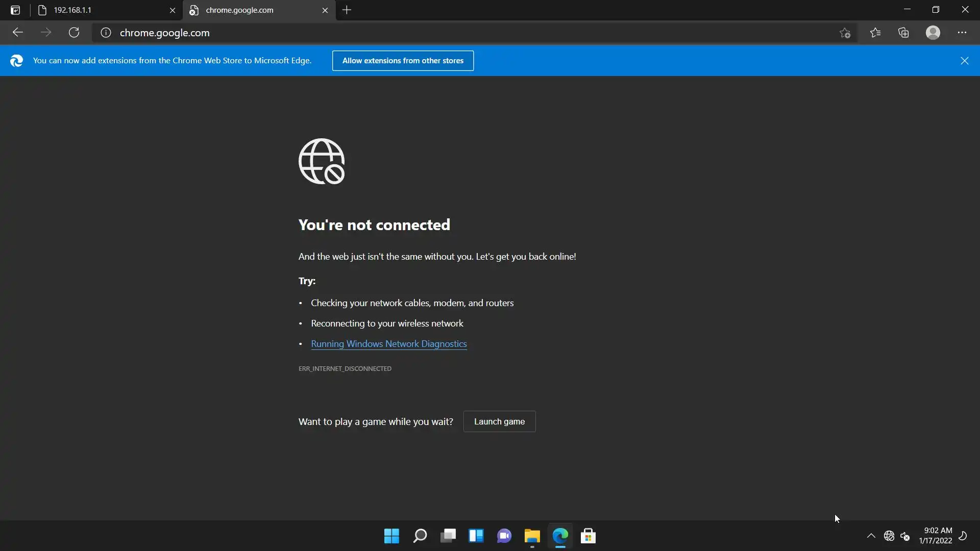The height and width of the screenshot is (551, 980).
Task: Open a new tab
Action: [347, 10]
